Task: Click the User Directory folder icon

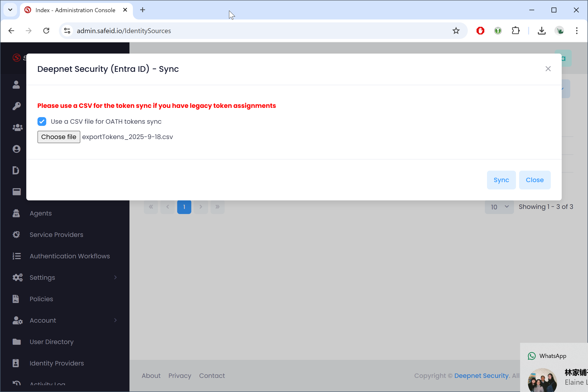Action: click(17, 342)
